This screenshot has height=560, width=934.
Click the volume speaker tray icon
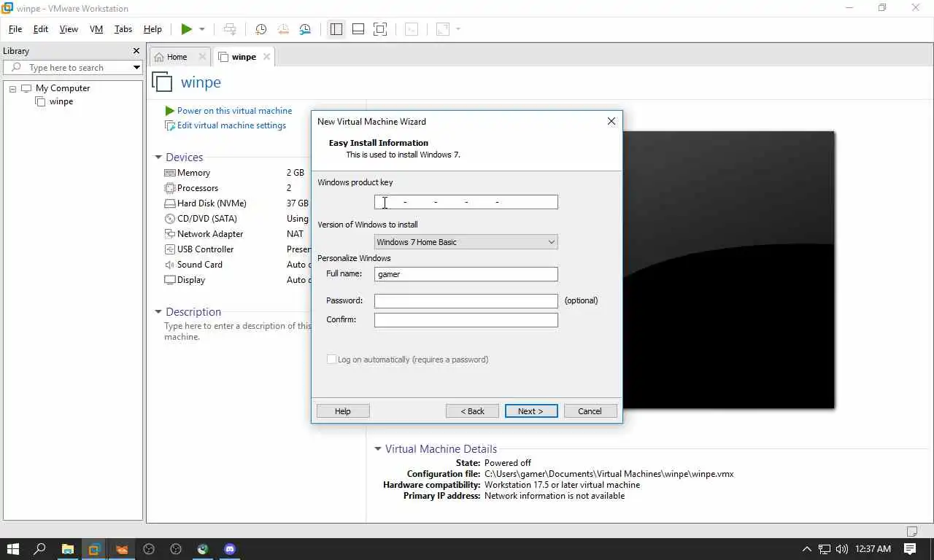coord(841,549)
